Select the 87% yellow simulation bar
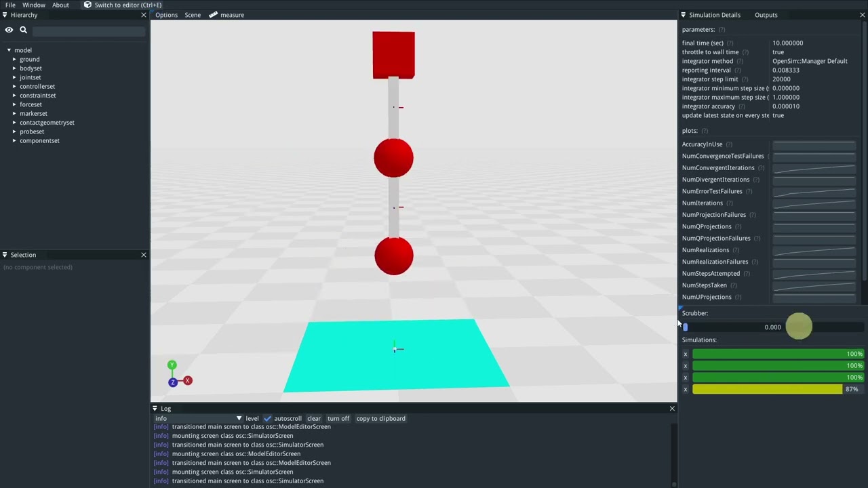This screenshot has height=488, width=868. tap(778, 390)
